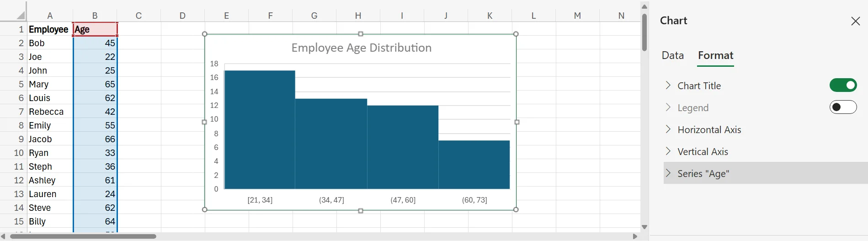Turn on the Legend toggle

point(843,107)
